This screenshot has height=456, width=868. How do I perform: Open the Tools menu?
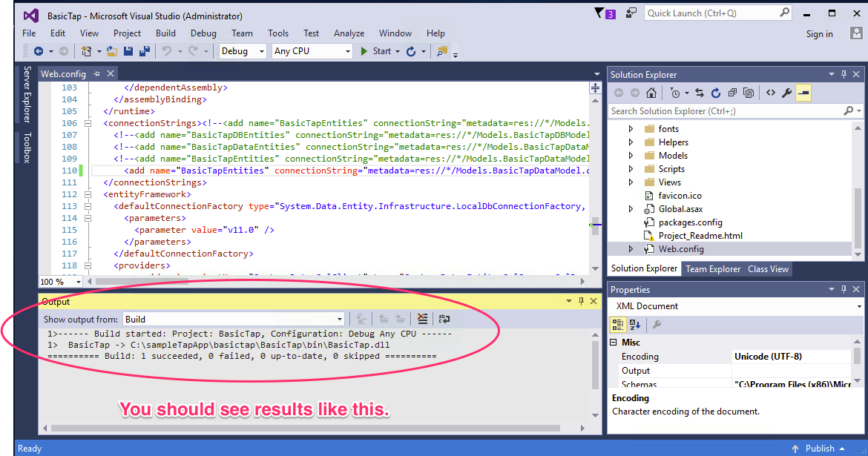[278, 33]
